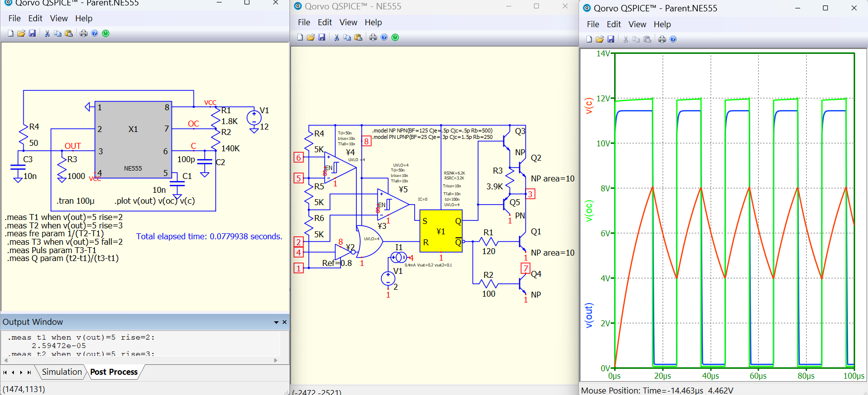The height and width of the screenshot is (395, 868).
Task: Click the .plot v(out) v(oc) v(c) directive
Action: pos(154,201)
